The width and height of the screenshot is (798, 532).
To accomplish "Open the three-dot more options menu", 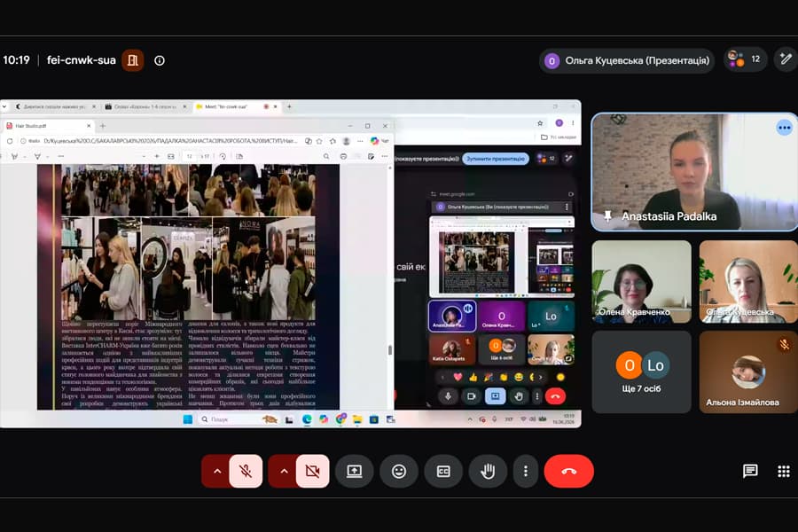I will pos(526,471).
